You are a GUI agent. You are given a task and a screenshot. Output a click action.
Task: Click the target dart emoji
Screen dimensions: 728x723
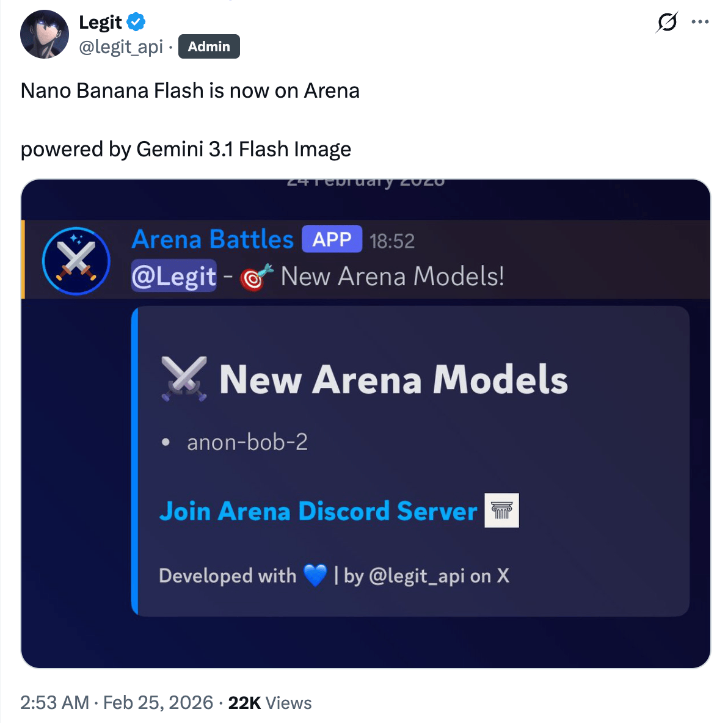click(256, 277)
